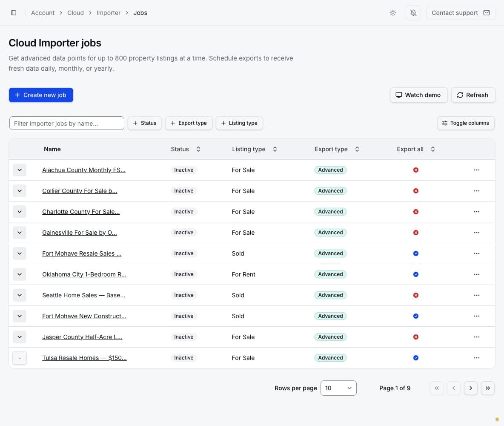Toggle the sidebar panel icon
Screen dimensions: 504x426
[14, 13]
